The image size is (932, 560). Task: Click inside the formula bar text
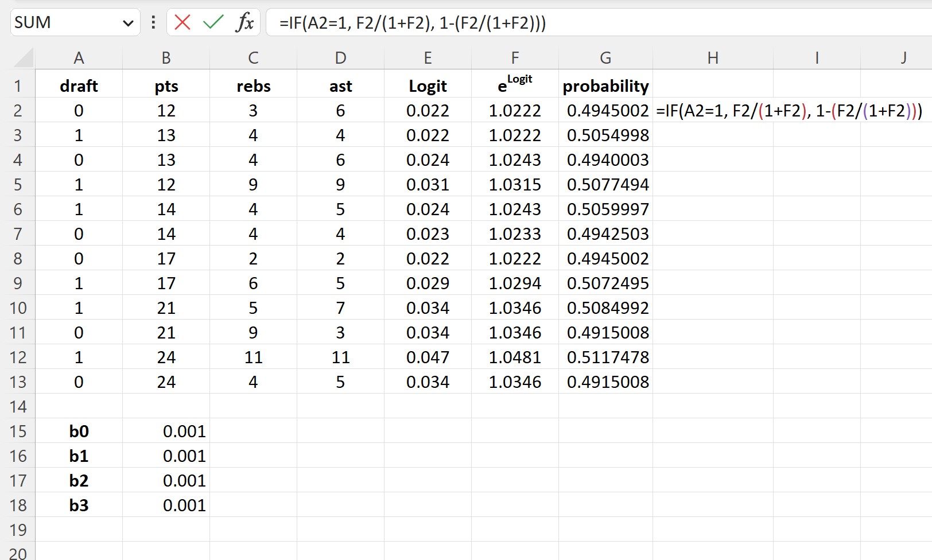[x=413, y=23]
